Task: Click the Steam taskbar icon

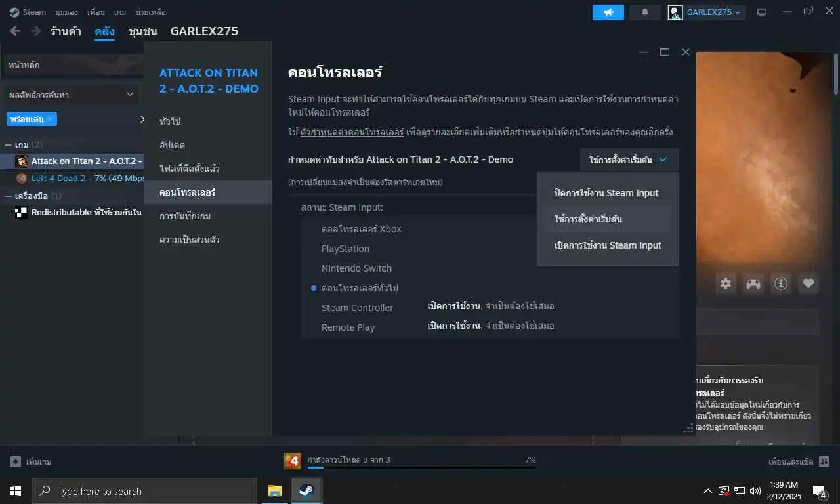Action: pos(306,491)
